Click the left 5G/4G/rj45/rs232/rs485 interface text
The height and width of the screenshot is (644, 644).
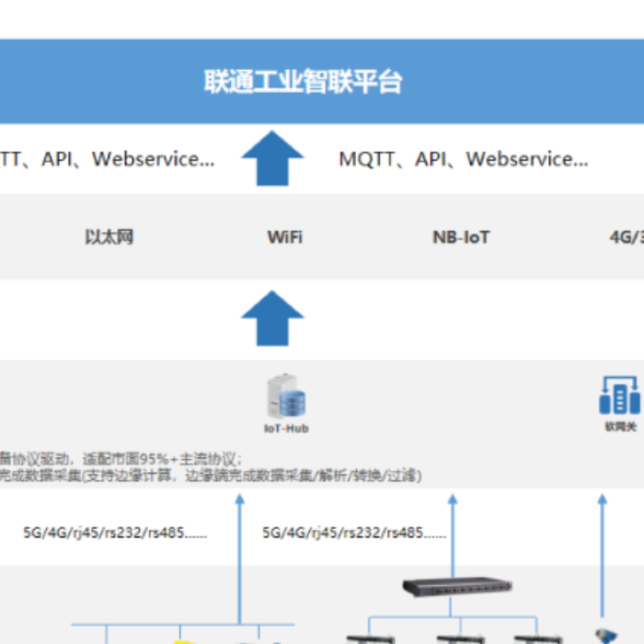point(115,532)
